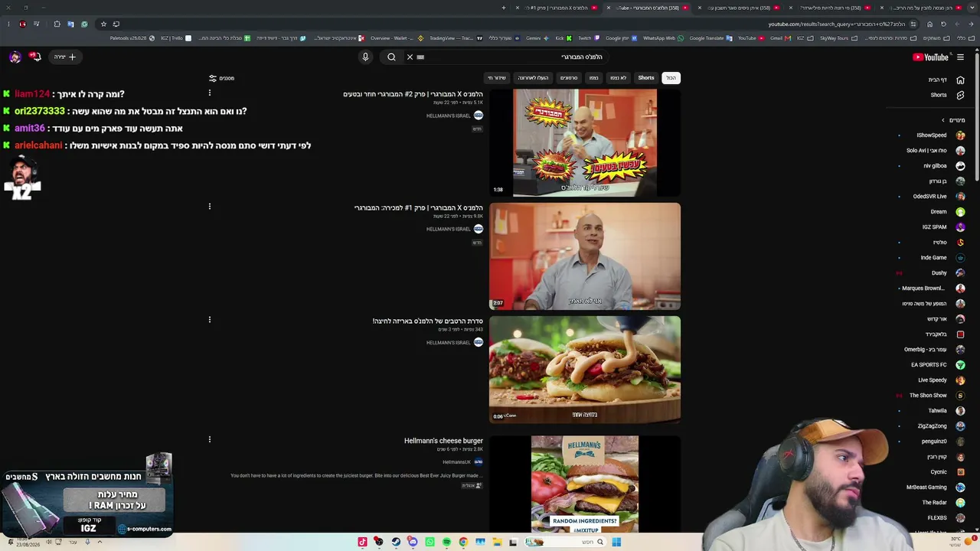Image resolution: width=980 pixels, height=551 pixels.
Task: Open Spotify from the taskbar
Action: (446, 543)
